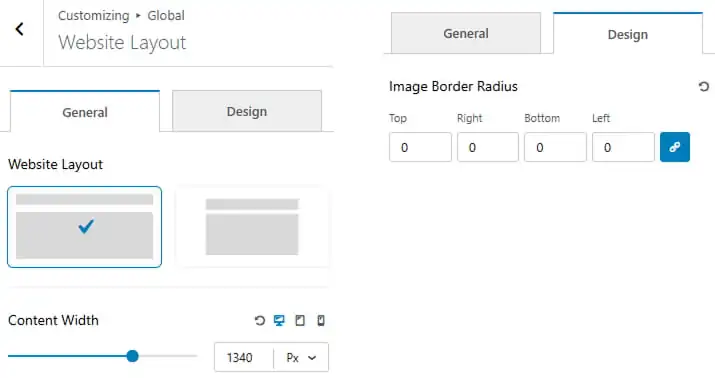The height and width of the screenshot is (378, 715).
Task: Focus the Top border radius field
Action: [420, 147]
